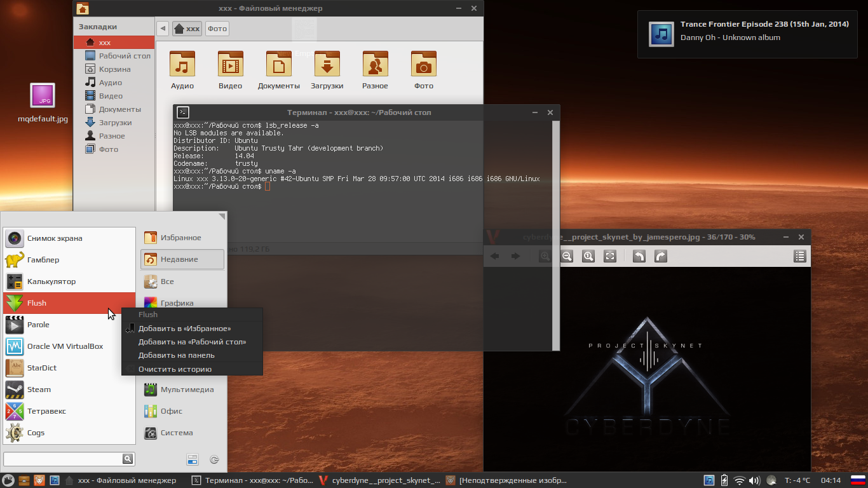Viewport: 868px width, 488px height.
Task: Choose Добавить на «Рабочий стол»
Action: [x=192, y=342]
